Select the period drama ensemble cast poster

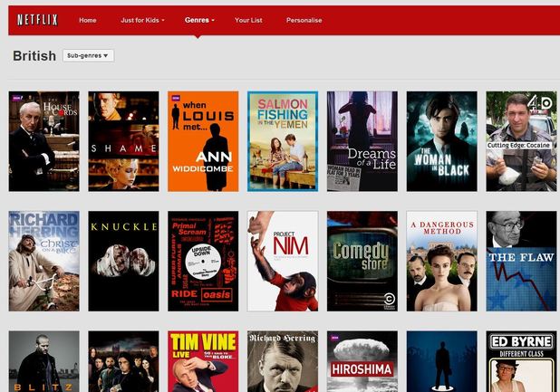click(123, 361)
